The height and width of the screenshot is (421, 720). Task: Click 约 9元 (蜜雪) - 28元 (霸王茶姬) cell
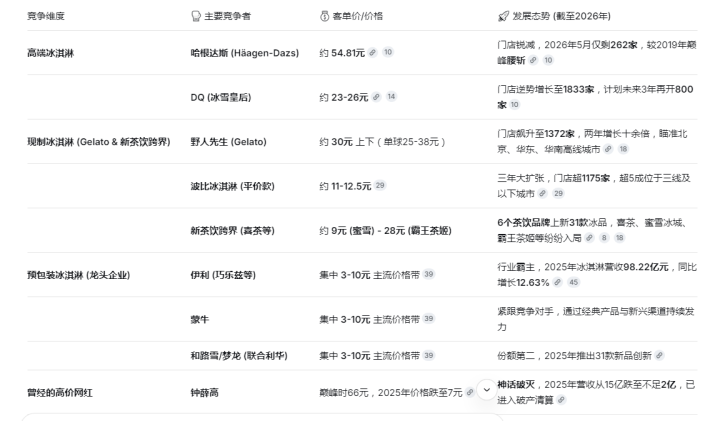coord(386,231)
